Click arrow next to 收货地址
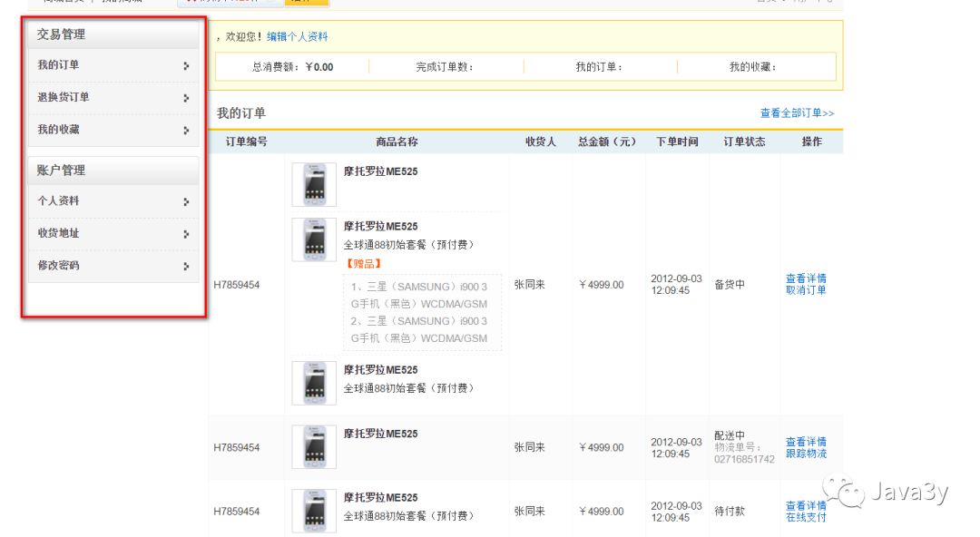The height and width of the screenshot is (537, 980). 186,234
